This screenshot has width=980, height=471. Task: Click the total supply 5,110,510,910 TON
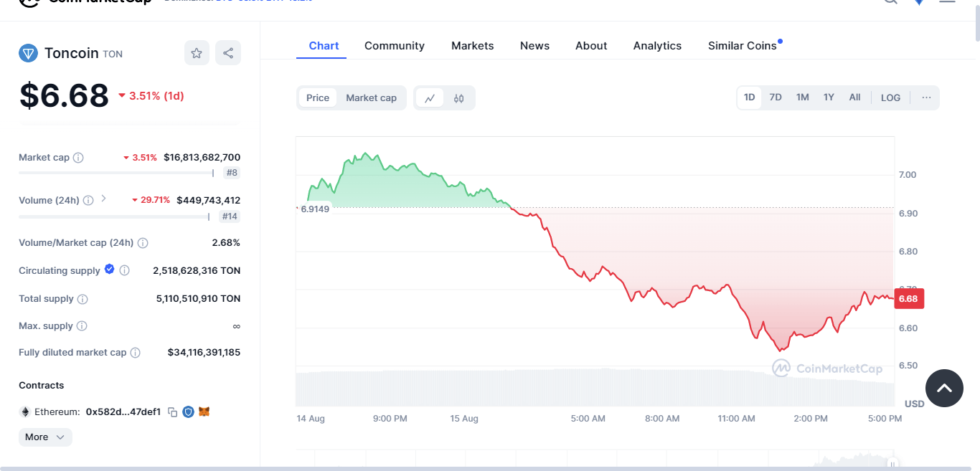[198, 299]
